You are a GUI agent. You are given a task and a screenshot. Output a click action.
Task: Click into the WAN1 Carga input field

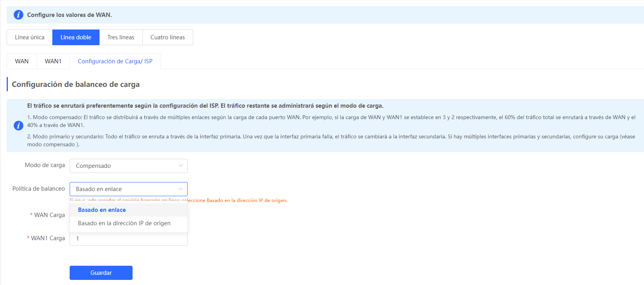[x=129, y=239]
